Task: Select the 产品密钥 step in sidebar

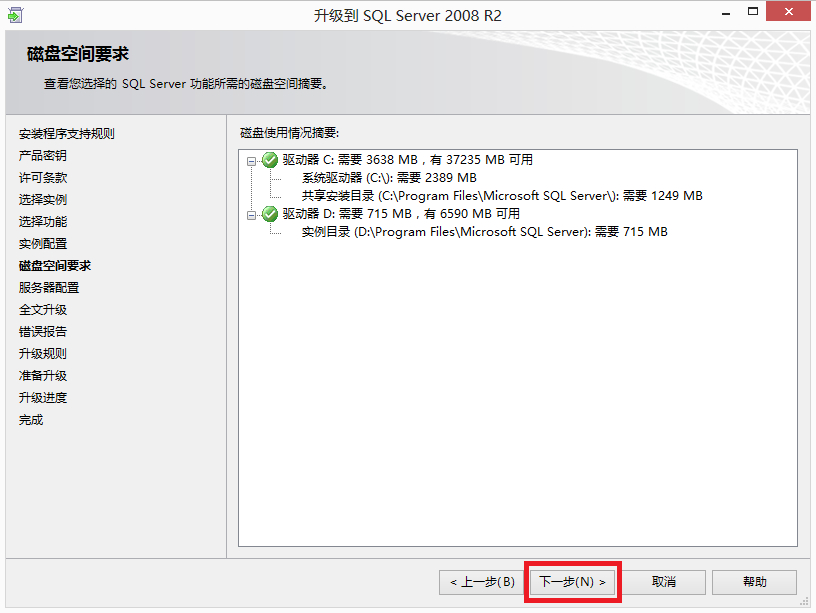Action: point(43,156)
